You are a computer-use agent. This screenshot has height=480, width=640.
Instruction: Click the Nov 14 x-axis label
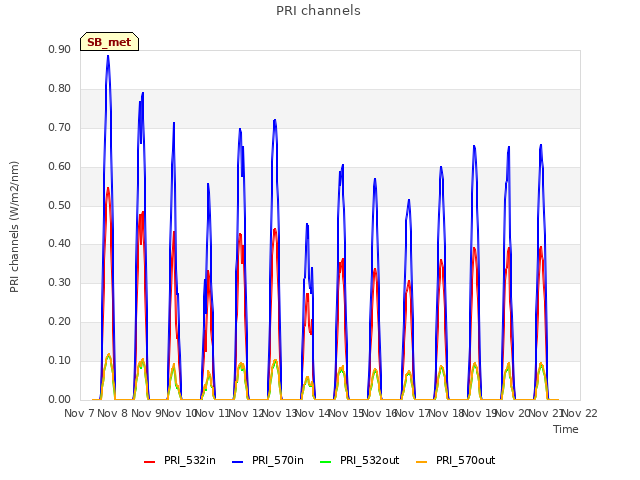312,413
